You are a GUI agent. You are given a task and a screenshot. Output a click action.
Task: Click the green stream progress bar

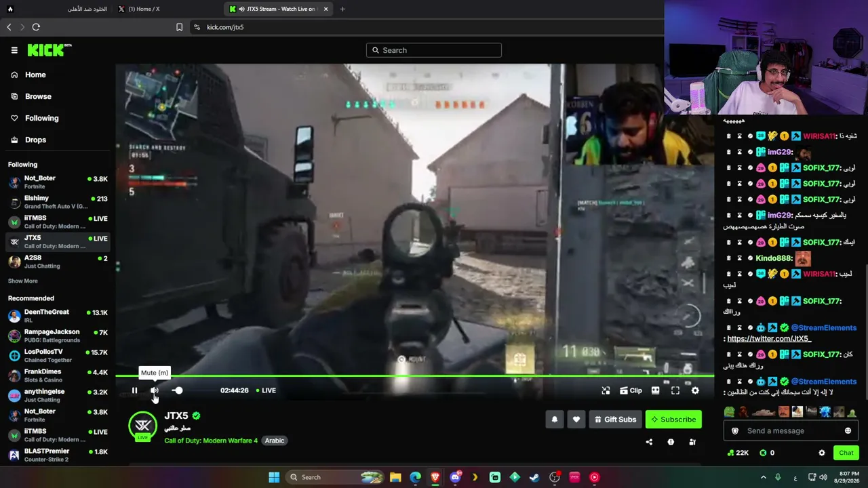point(414,375)
